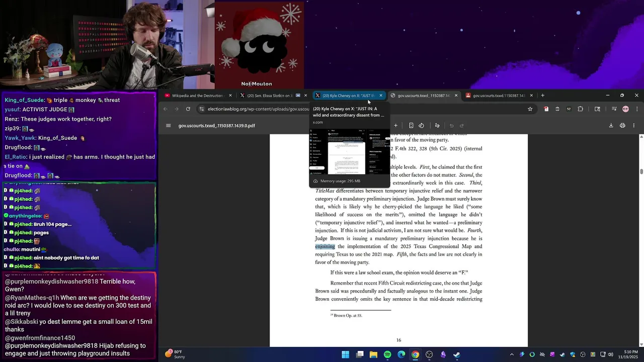Click the page number 16 at bottom
Viewport: 644px width, 362px height.
(398, 340)
